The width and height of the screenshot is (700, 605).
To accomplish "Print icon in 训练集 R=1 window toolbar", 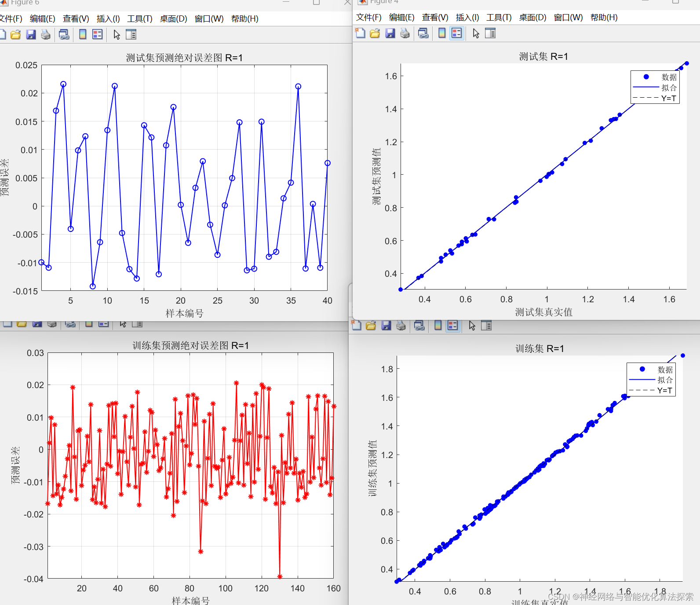I will 401,325.
